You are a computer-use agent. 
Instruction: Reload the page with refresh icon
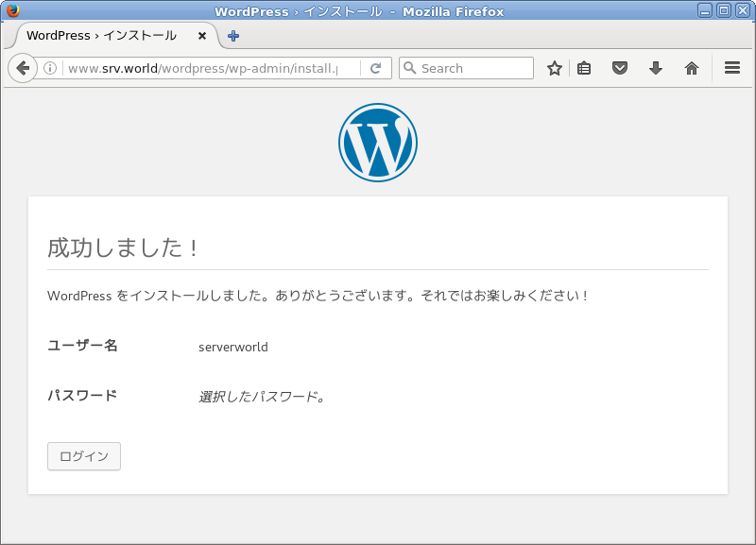pos(375,68)
